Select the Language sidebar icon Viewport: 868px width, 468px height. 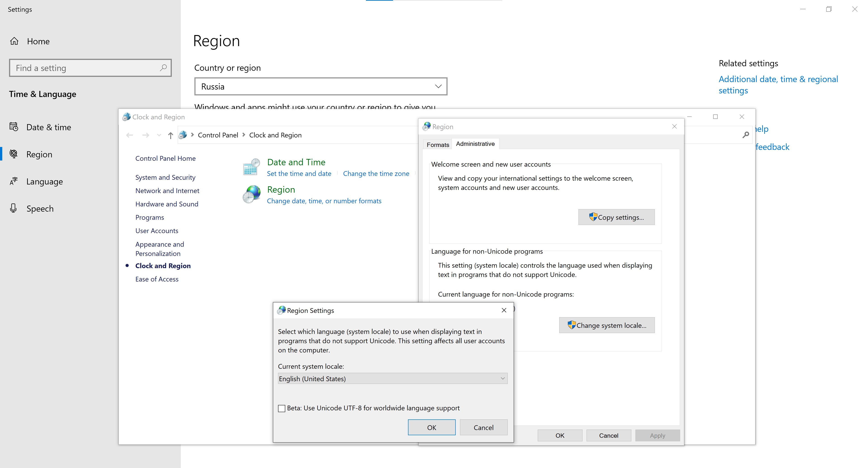[x=14, y=181]
